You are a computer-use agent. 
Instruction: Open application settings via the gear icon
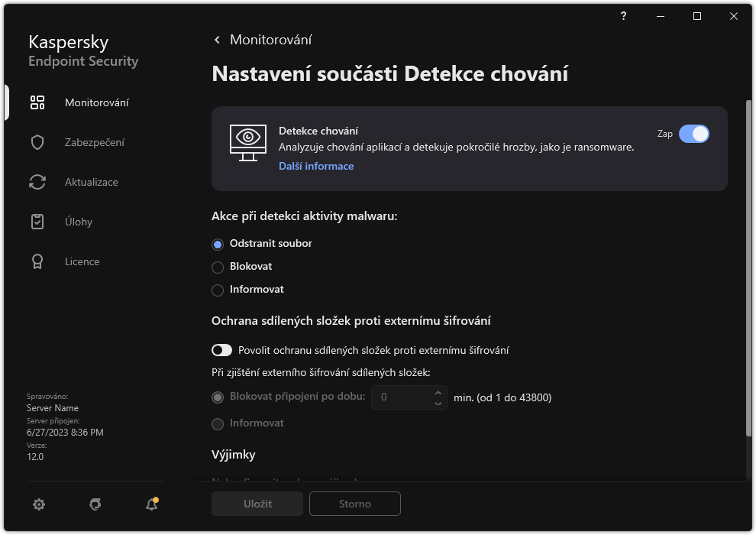(x=39, y=504)
